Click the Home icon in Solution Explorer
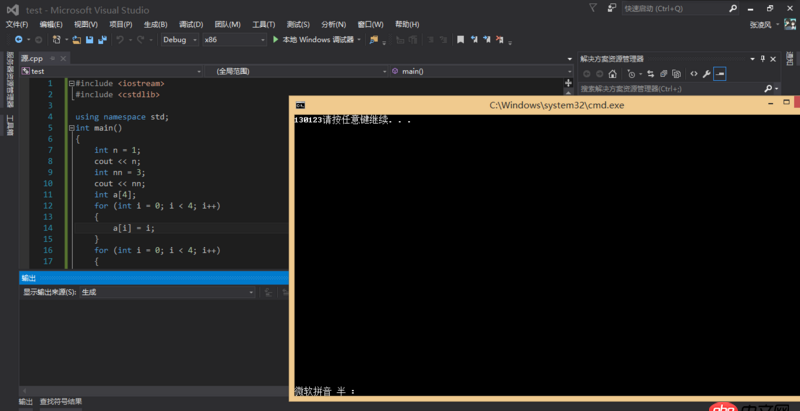 (x=613, y=74)
